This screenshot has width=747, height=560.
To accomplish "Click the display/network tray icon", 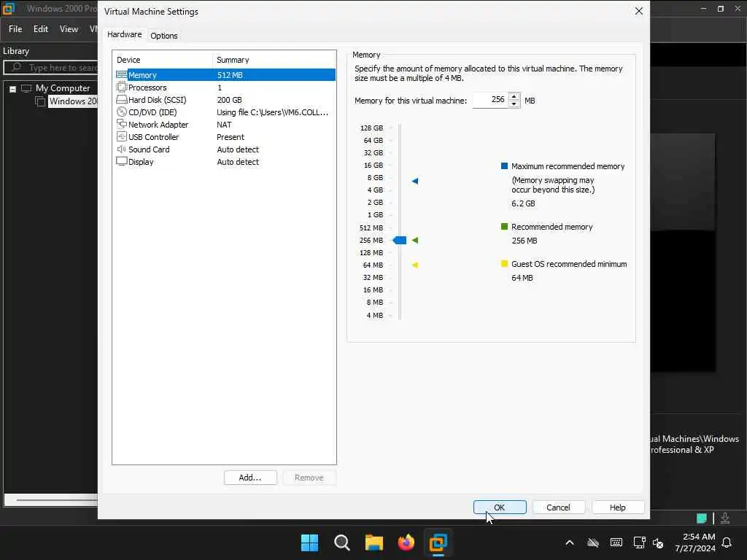I will 639,542.
